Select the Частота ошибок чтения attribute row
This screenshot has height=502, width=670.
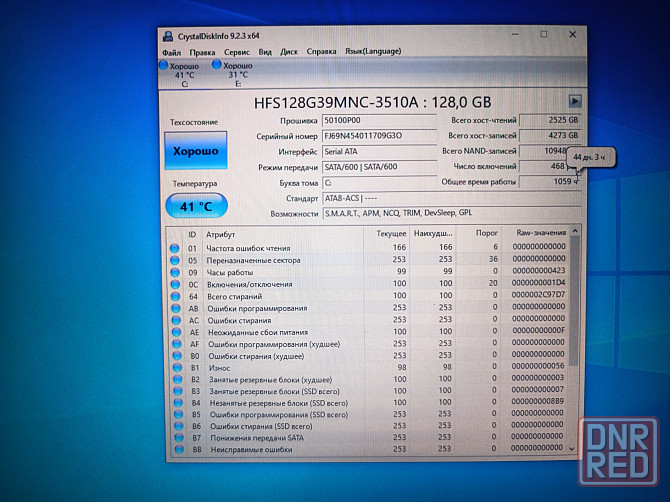(369, 248)
